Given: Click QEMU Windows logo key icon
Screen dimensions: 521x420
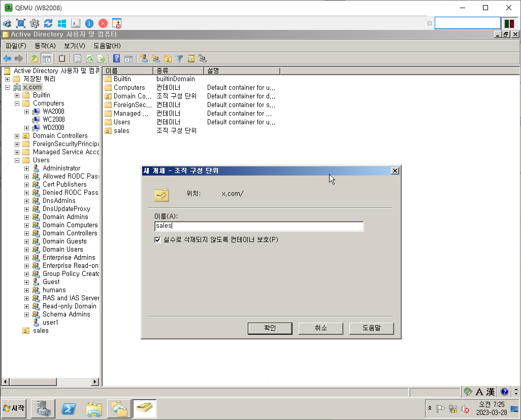Looking at the screenshot, I should (x=62, y=23).
